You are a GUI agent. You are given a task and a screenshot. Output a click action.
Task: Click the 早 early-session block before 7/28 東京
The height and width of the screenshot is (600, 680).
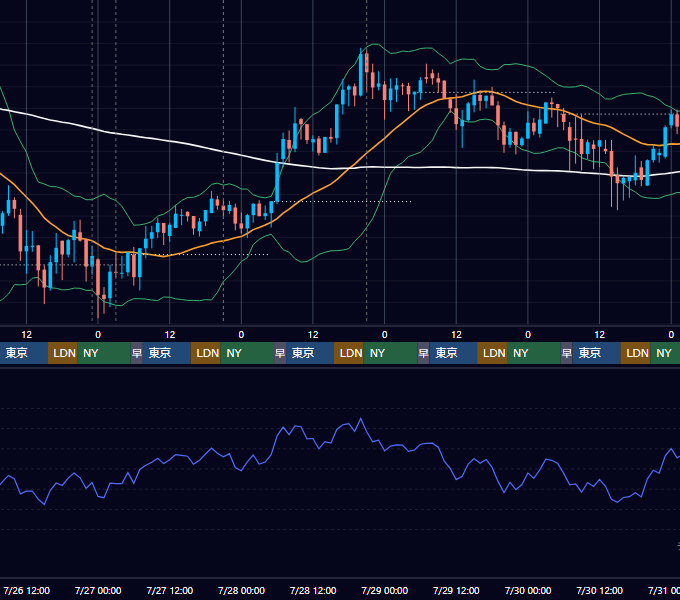[280, 353]
